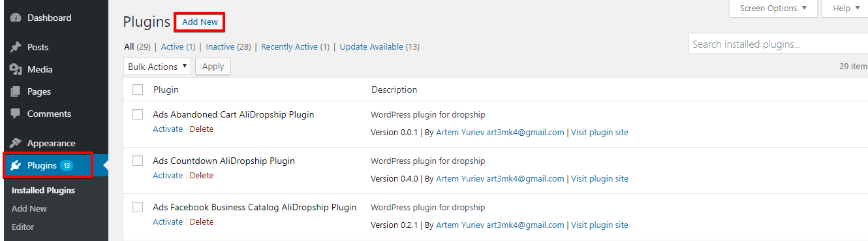Screen dimensions: 868x241
Task: Filter by Inactive (28) plugins
Action: pos(228,47)
